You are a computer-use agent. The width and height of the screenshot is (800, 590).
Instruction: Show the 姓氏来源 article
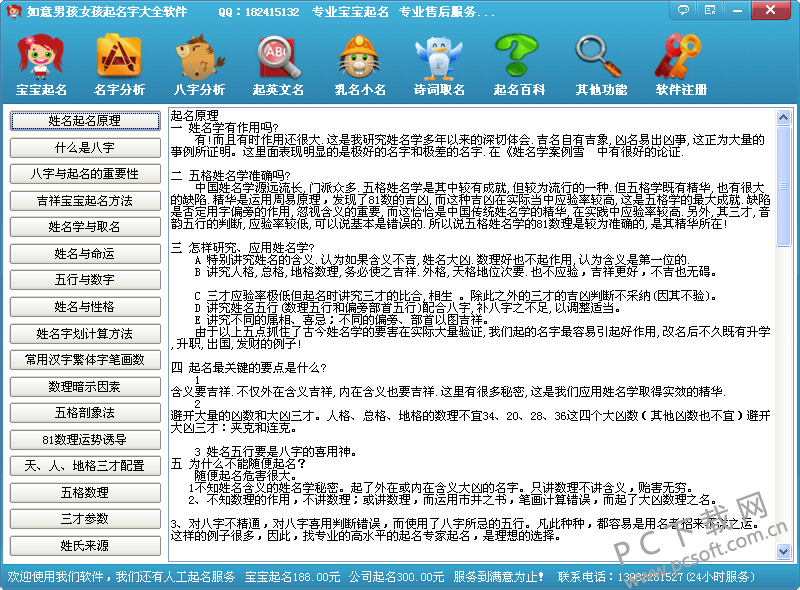85,546
